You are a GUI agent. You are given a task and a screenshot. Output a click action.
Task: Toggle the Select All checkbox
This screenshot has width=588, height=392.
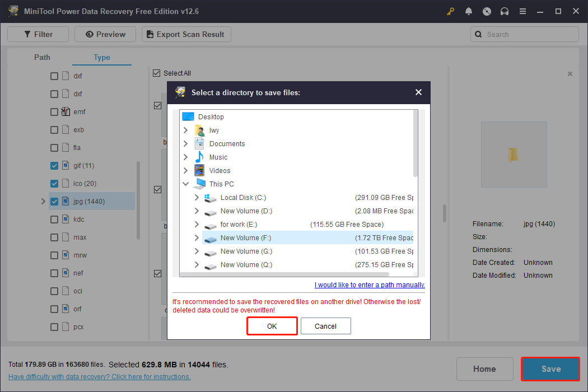click(157, 73)
